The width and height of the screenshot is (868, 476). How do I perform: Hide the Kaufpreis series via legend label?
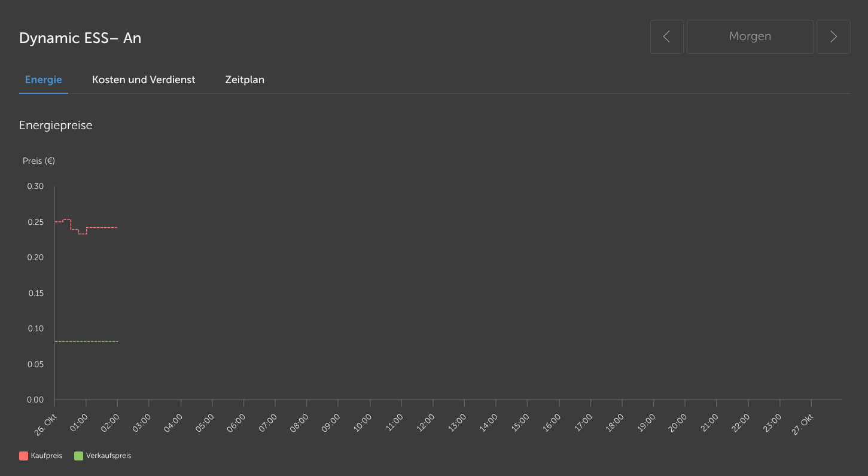tap(47, 456)
